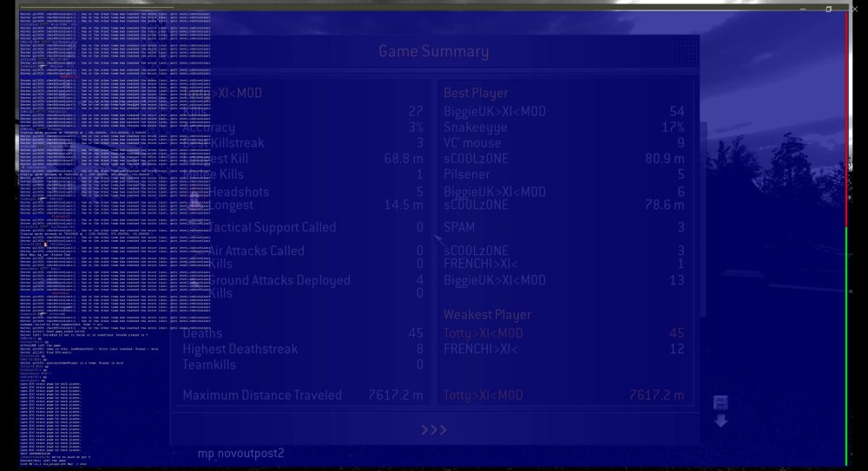Click the green console scroll bar section
Image resolution: width=868 pixels, height=471 pixels.
(x=846, y=346)
